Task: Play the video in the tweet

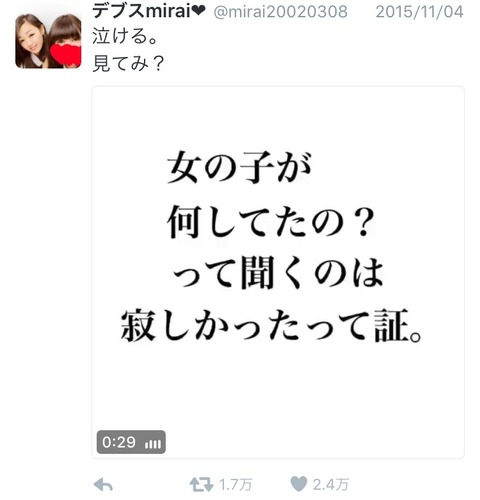Action: pos(278,272)
